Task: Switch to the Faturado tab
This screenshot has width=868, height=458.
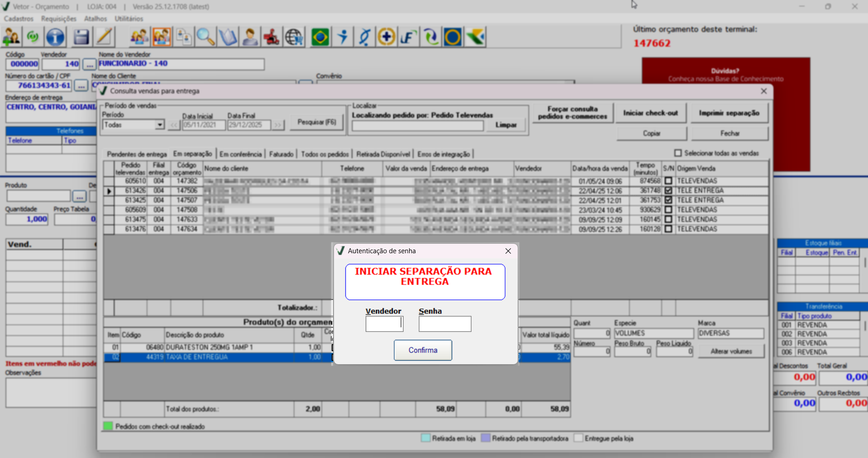Action: tap(281, 154)
